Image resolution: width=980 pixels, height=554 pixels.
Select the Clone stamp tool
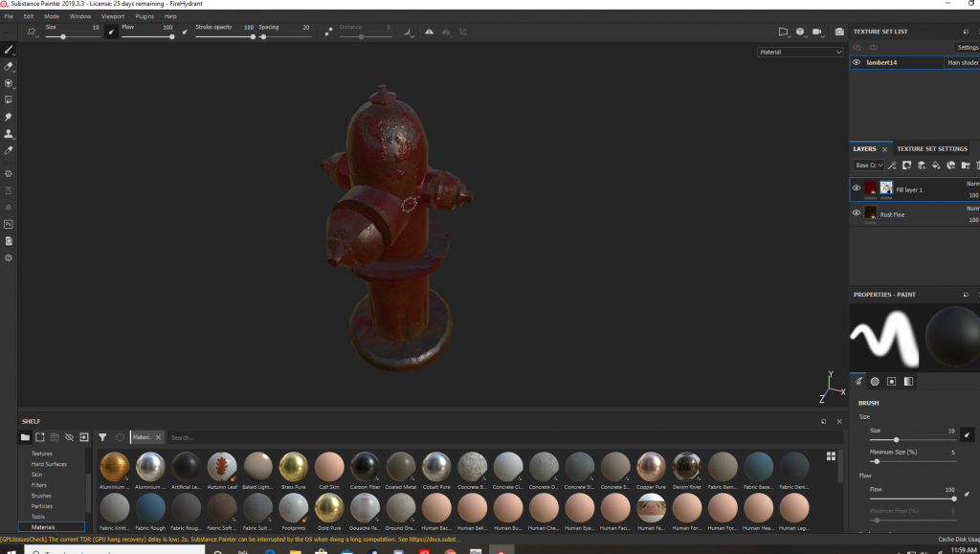(x=9, y=134)
